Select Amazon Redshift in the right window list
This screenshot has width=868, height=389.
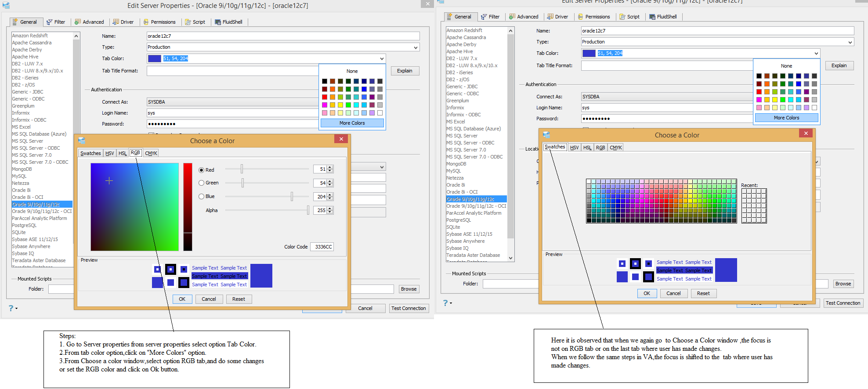(464, 30)
